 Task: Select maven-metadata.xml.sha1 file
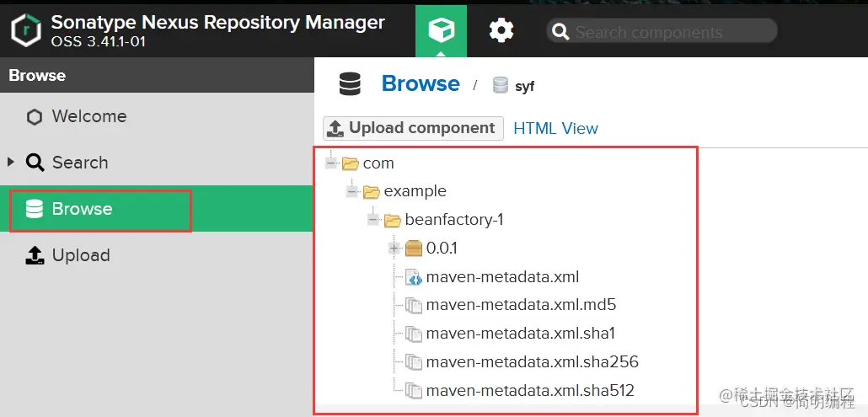pos(520,334)
